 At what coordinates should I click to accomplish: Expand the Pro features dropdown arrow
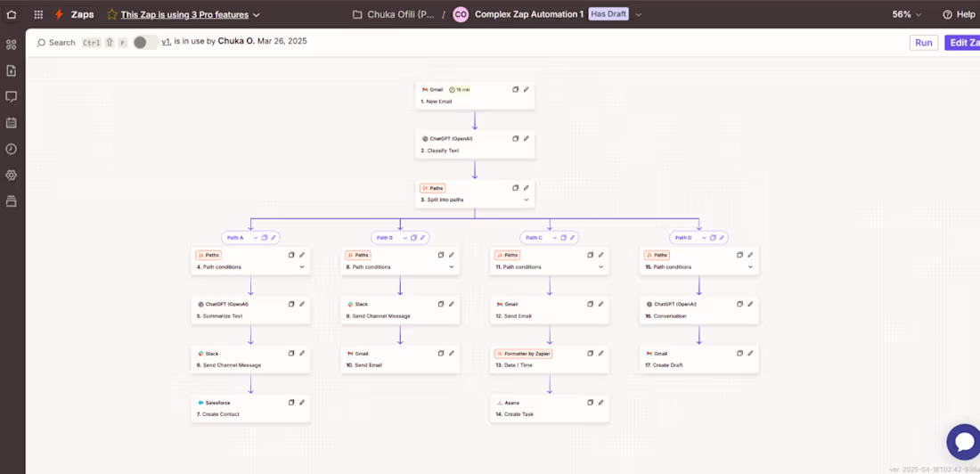click(x=257, y=14)
